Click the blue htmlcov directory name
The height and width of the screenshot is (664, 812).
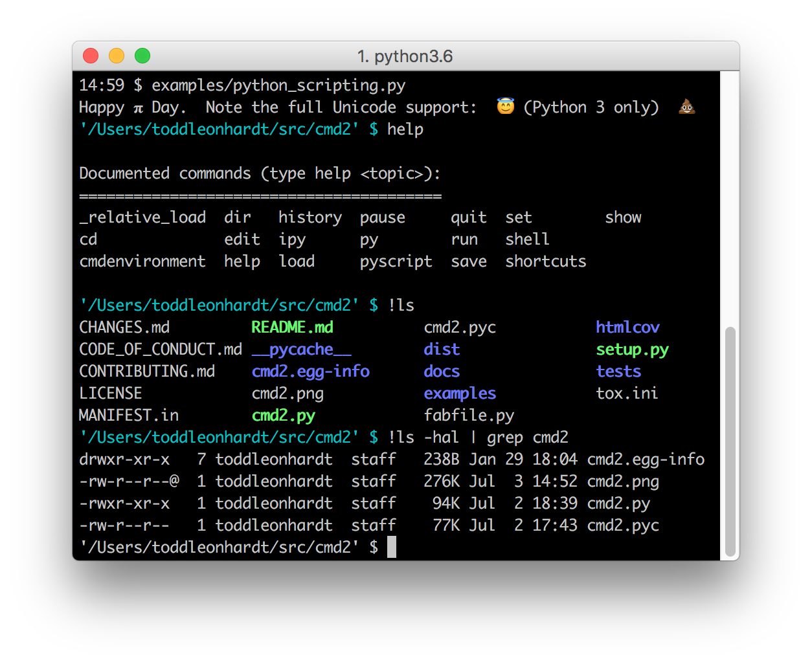click(627, 327)
